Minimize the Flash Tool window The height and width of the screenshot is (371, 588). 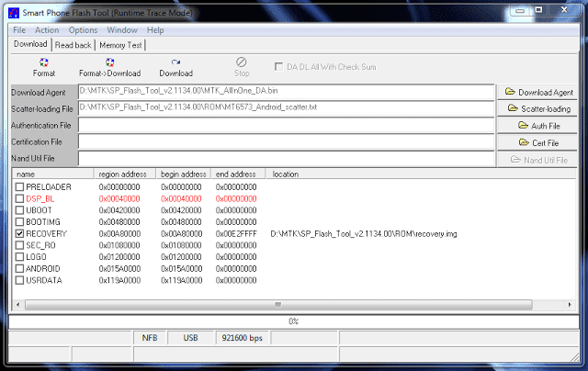coord(519,11)
